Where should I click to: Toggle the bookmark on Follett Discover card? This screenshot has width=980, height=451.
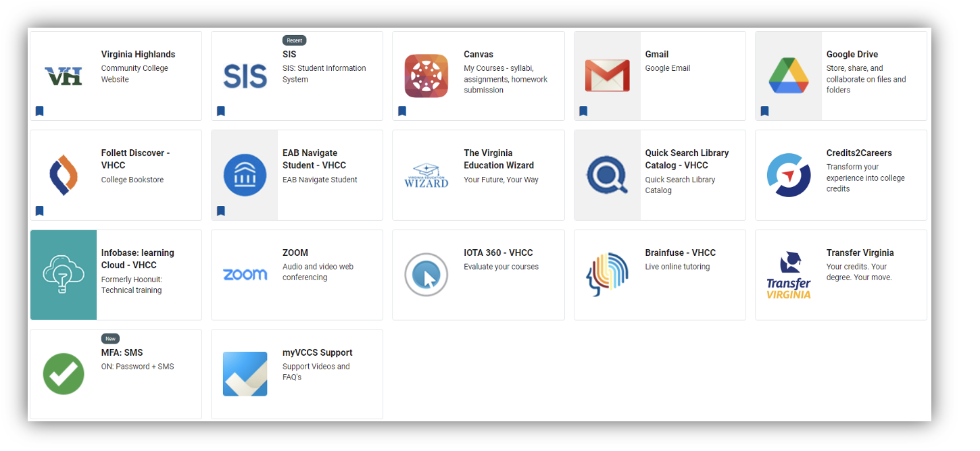[x=40, y=211]
